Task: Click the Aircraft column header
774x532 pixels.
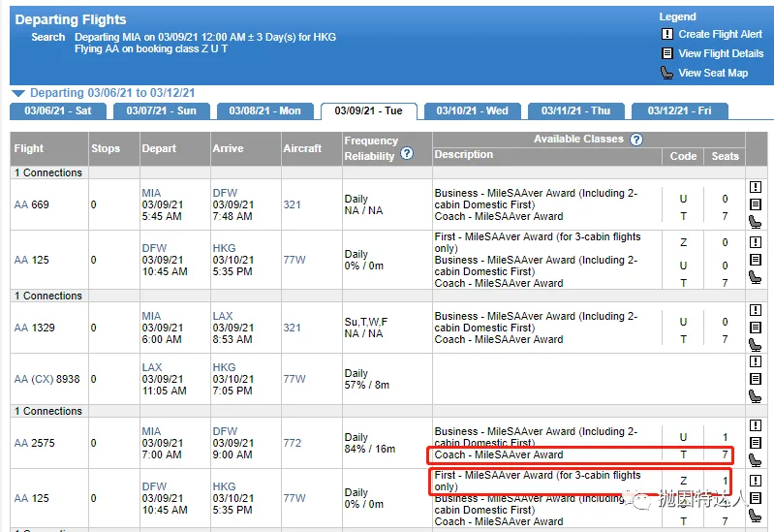Action: [x=302, y=148]
